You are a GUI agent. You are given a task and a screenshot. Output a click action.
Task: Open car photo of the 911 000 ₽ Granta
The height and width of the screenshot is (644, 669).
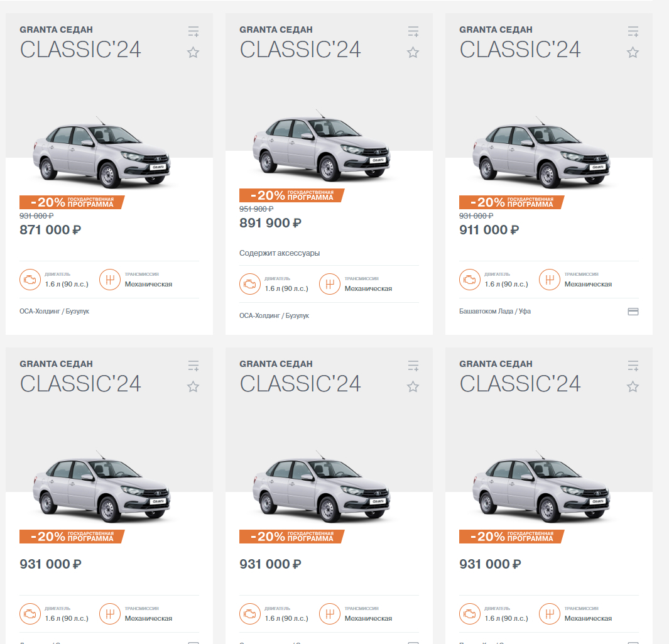tap(541, 152)
